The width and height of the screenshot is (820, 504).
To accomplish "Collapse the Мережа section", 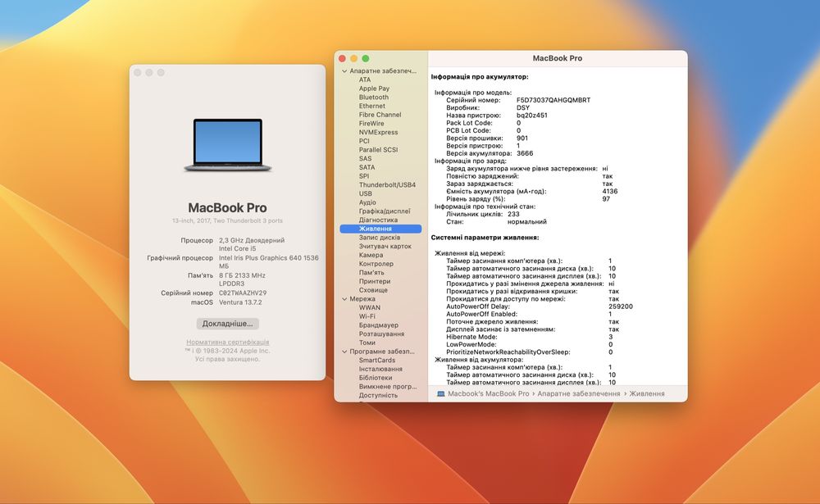I will click(344, 299).
